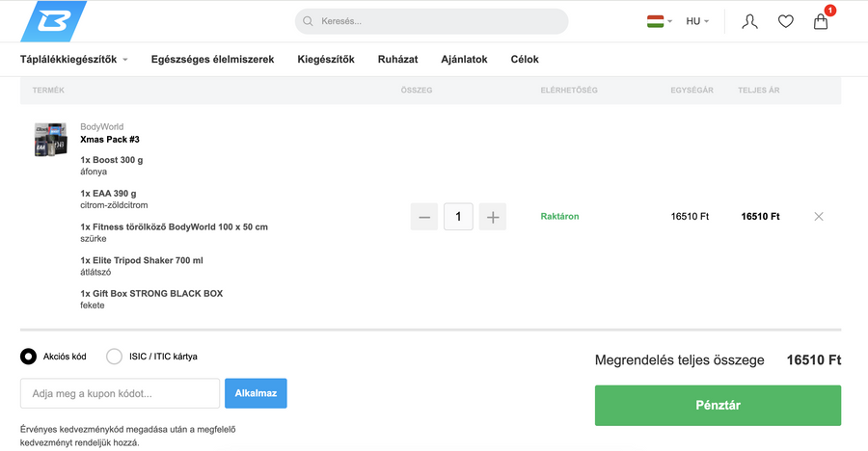The image size is (868, 451).
Task: Select the ISIC / ITIC kártya option
Action: [x=114, y=357]
